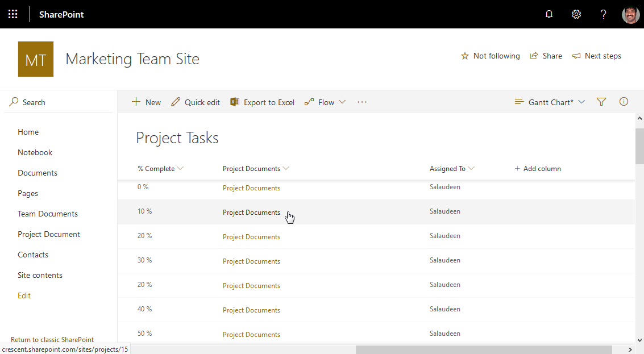
Task: Click the Export to Excel icon
Action: tap(235, 102)
